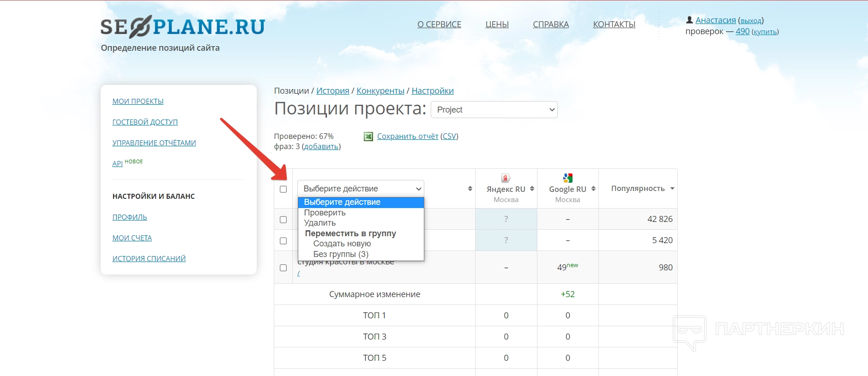868x376 pixels.
Task: Click the Excel icon beside Сохранить отчёт
Action: pos(368,137)
